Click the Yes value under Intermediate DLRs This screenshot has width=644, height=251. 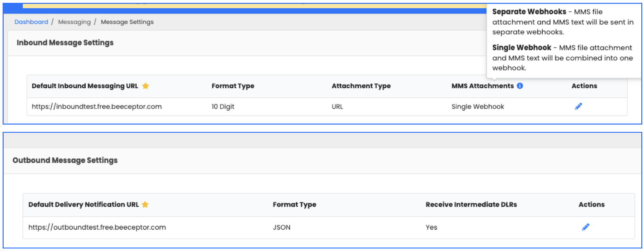pos(431,227)
